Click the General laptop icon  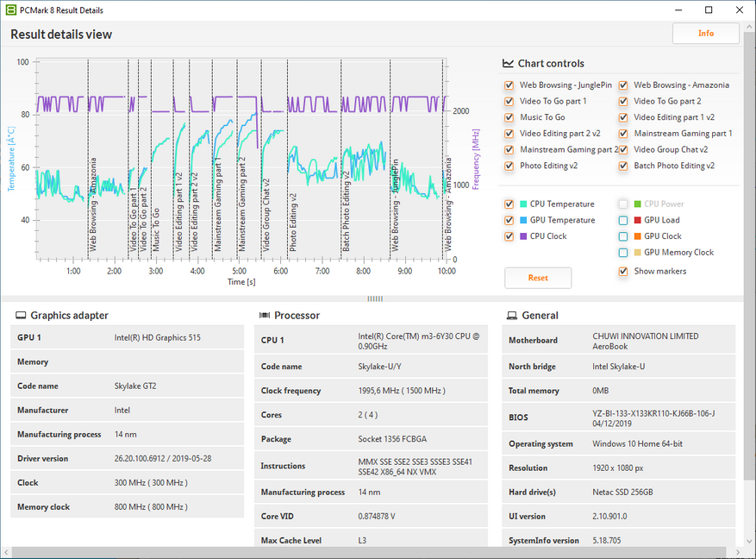512,316
